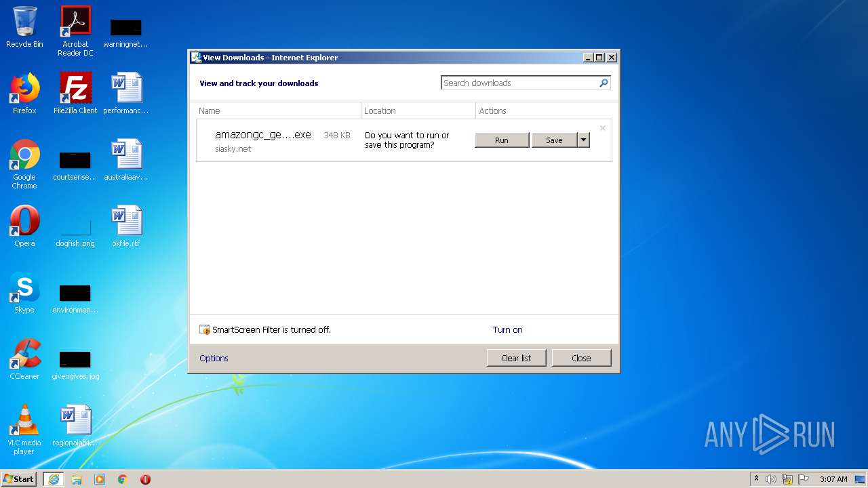Remove the amazongc download entry
Image resolution: width=868 pixels, height=488 pixels.
click(x=602, y=128)
